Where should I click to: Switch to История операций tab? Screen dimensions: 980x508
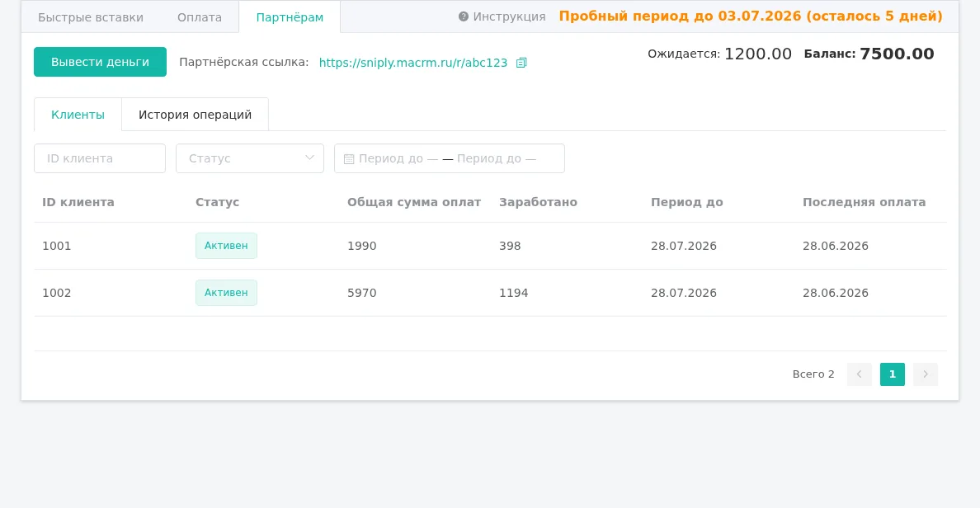(x=195, y=115)
